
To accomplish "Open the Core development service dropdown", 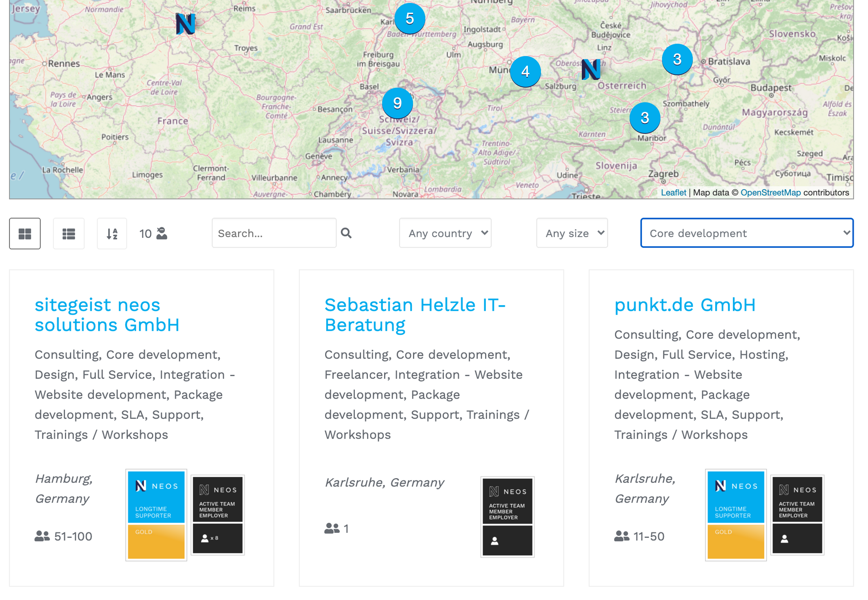I will (x=747, y=233).
